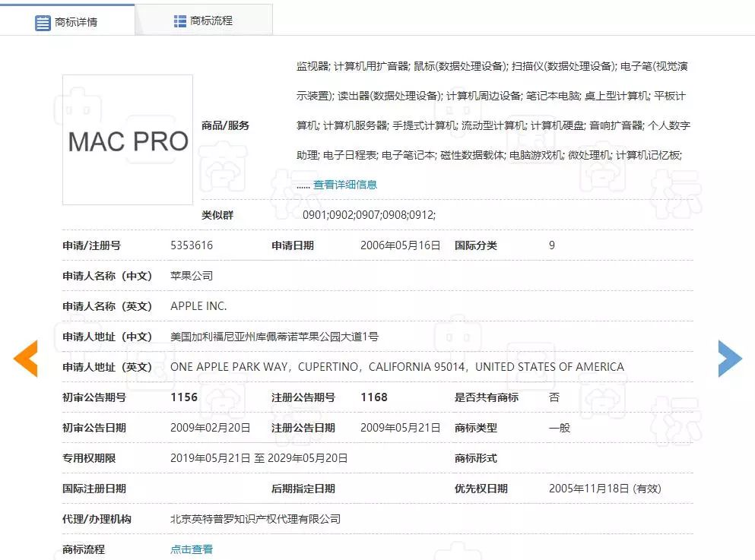Click agency 北京英特普罗知识产权代理有限公司
Image resolution: width=755 pixels, height=560 pixels.
point(255,519)
